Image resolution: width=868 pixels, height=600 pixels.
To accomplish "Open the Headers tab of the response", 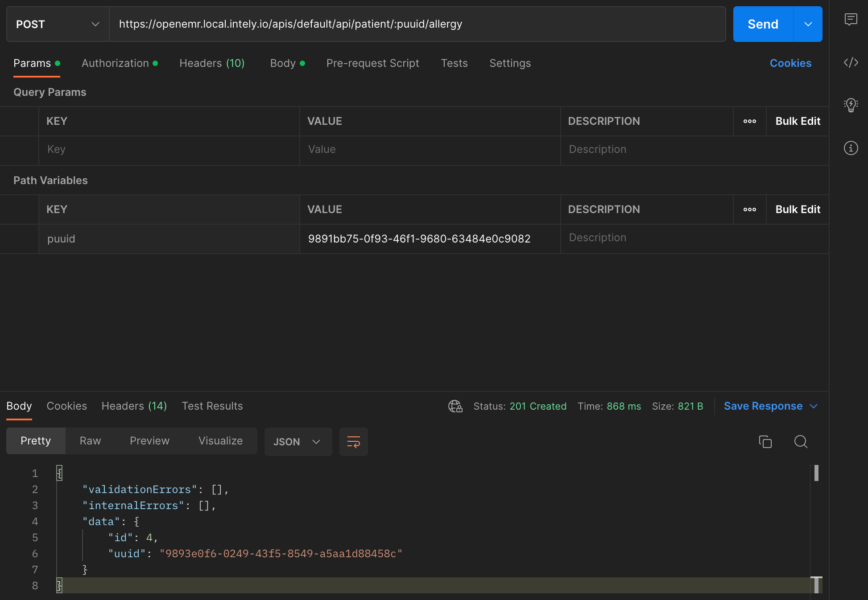I will 134,406.
